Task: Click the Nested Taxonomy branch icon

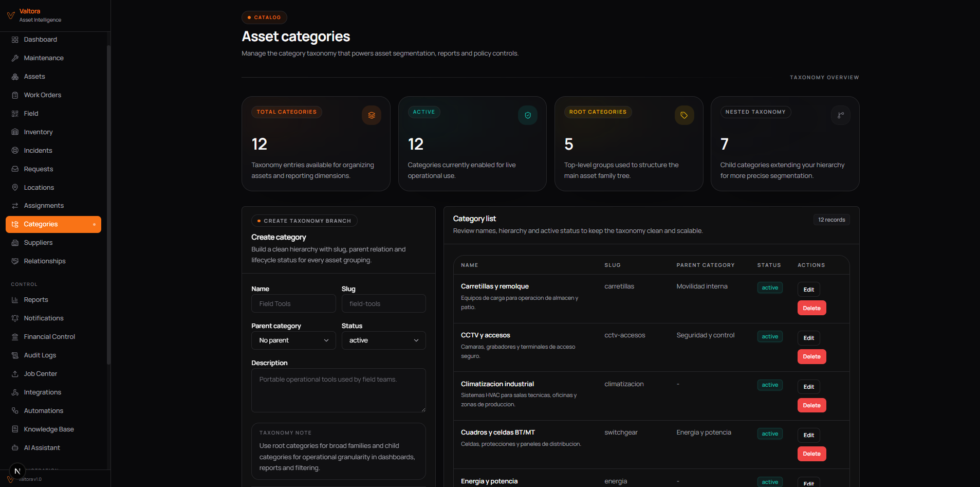Action: point(840,115)
